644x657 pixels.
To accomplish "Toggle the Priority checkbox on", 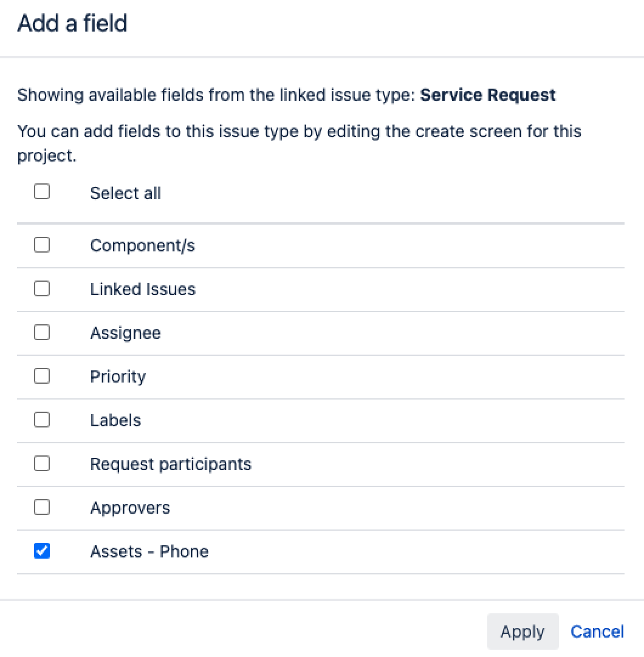I will 42,376.
